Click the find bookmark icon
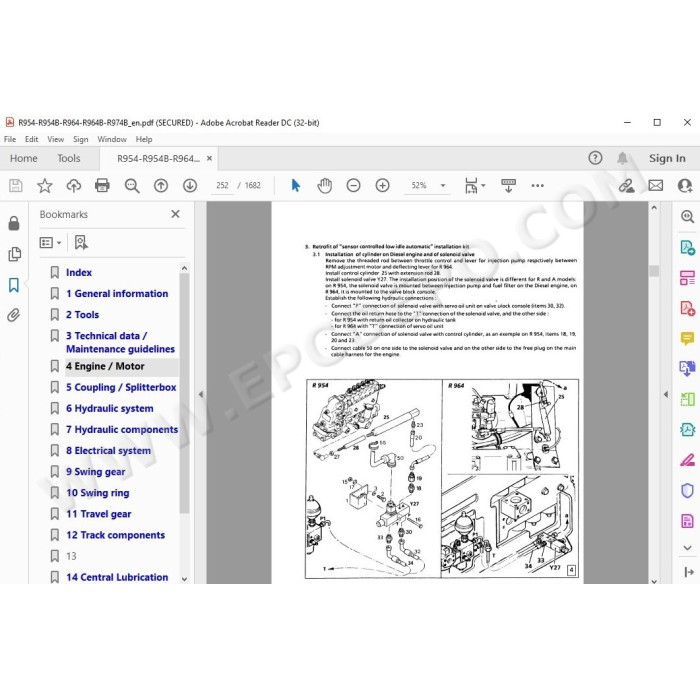700x700 pixels. pos(81,242)
